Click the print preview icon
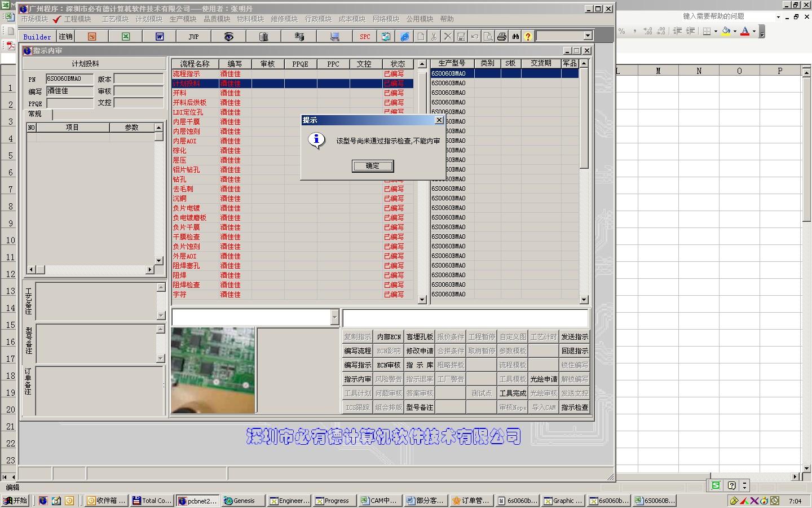 pos(488,37)
